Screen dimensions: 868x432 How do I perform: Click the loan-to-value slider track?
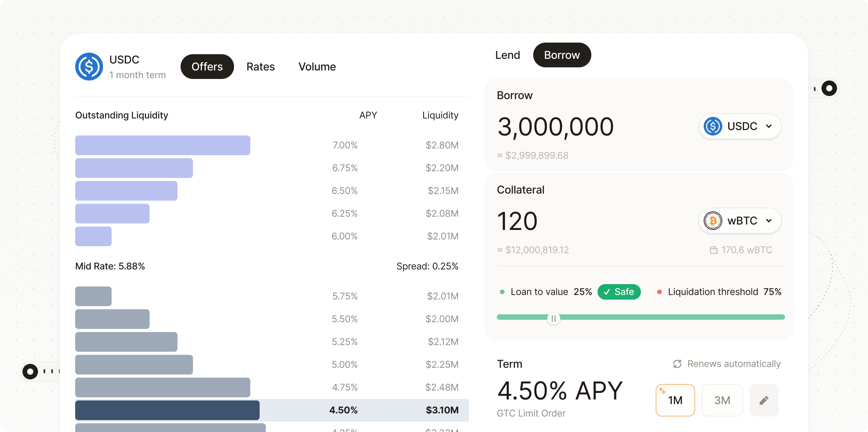[641, 317]
